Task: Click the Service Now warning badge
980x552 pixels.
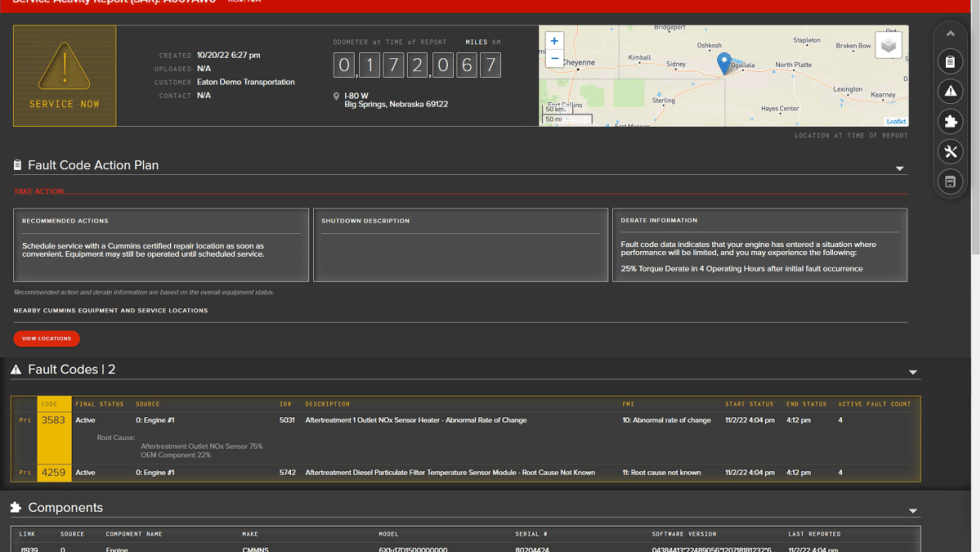Action: tap(64, 76)
